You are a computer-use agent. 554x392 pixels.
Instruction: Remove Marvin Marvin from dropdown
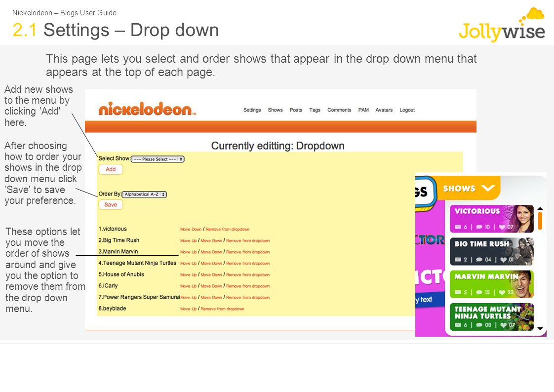click(x=248, y=252)
